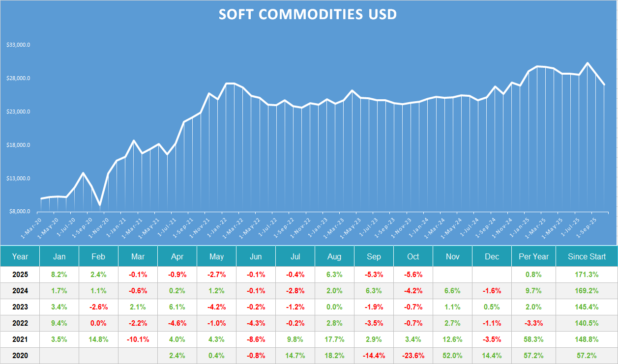Click the 2023 row label
Viewport: 618px width, 364px height.
tap(20, 307)
